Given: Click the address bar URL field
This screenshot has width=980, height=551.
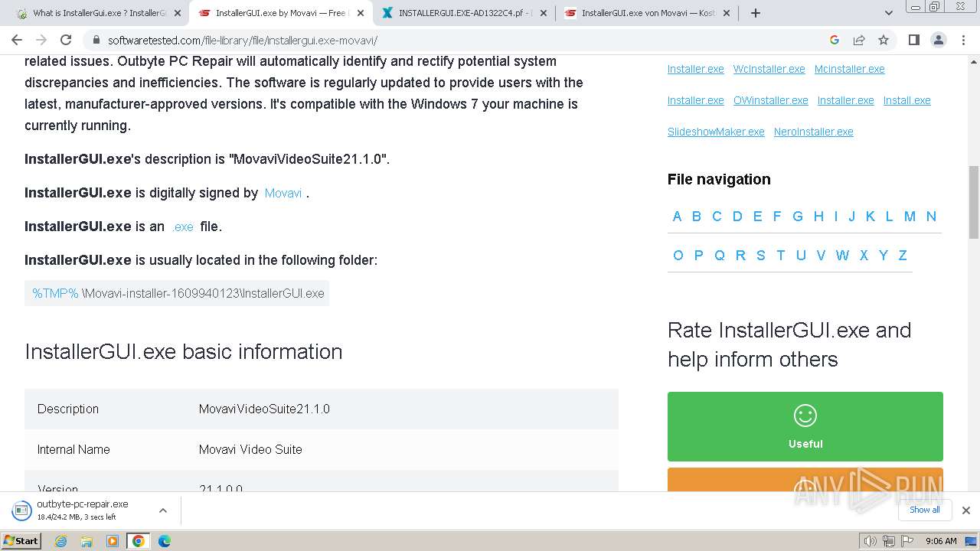Looking at the screenshot, I should (459, 40).
